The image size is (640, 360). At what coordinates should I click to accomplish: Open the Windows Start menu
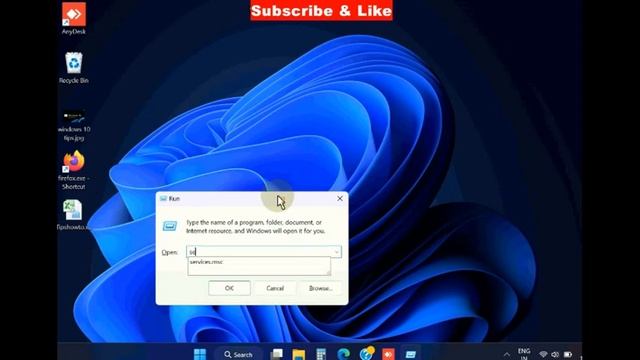[200, 354]
